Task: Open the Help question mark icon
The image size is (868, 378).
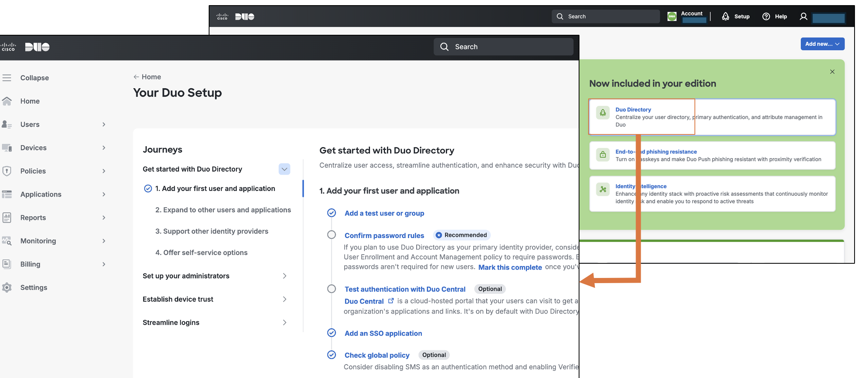Action: [x=766, y=16]
